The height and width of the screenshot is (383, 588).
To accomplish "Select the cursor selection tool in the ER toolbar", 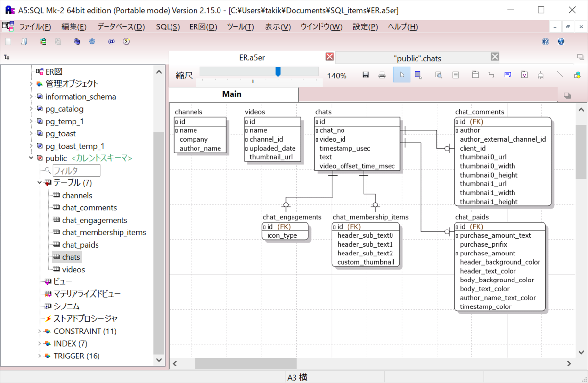I will pyautogui.click(x=401, y=75).
